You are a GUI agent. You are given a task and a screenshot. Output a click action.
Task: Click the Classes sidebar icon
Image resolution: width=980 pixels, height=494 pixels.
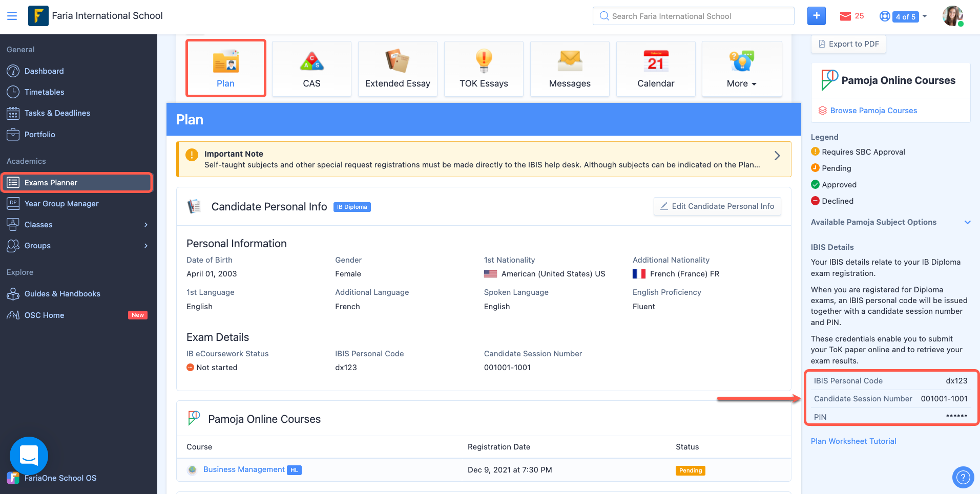click(13, 224)
